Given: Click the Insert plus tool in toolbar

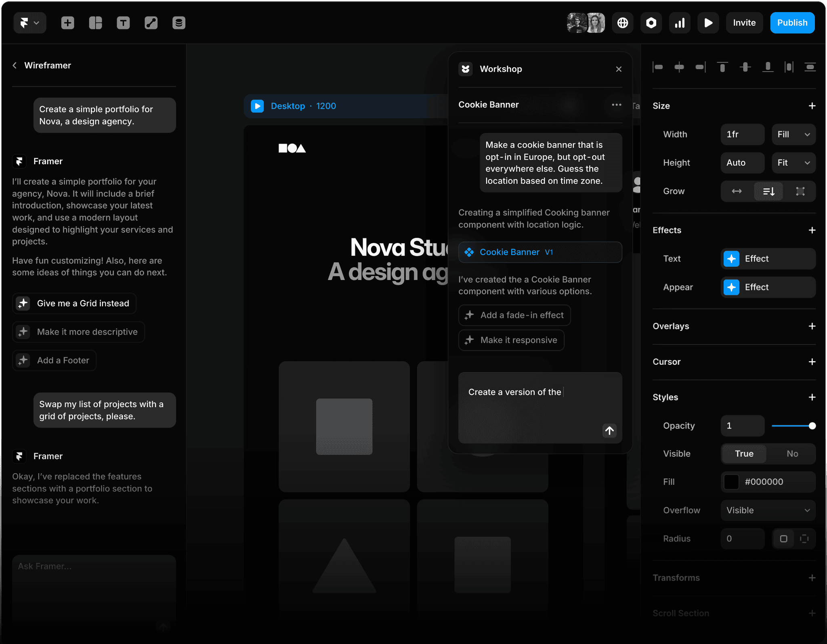Looking at the screenshot, I should coord(67,23).
